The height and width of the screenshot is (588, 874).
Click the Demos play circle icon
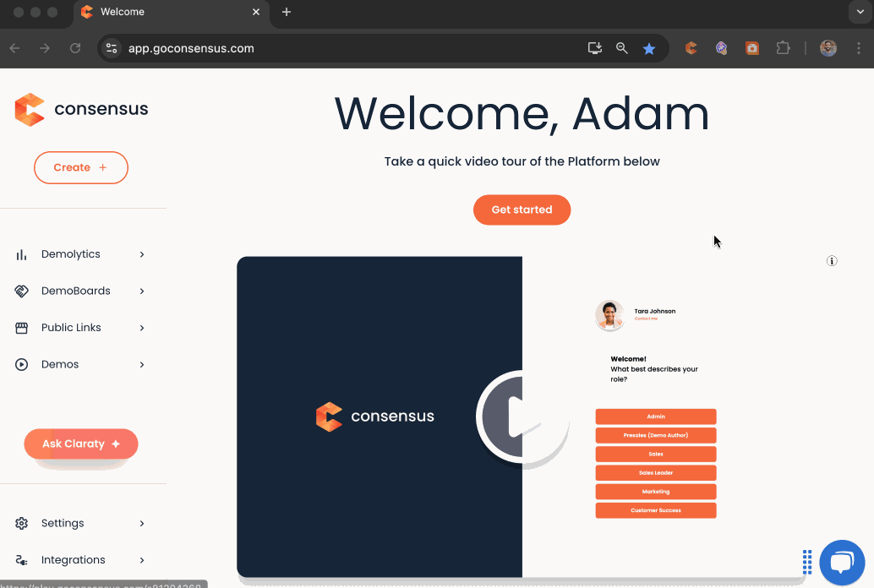21,364
